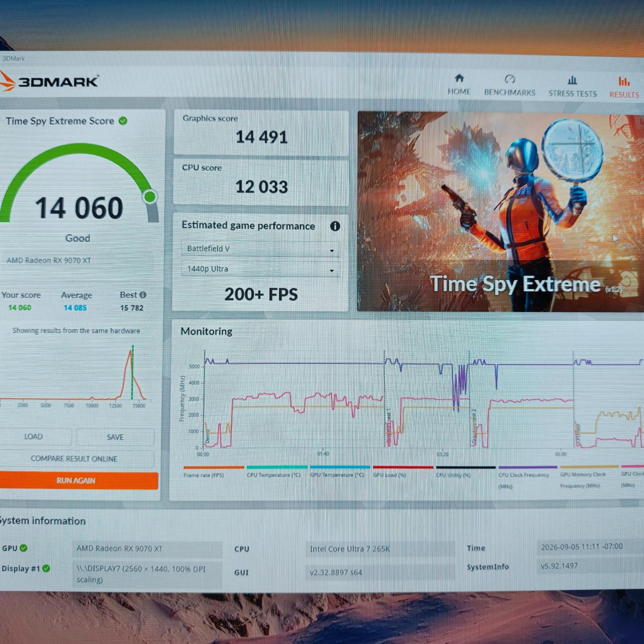The width and height of the screenshot is (644, 644).
Task: Click the Monitoring heading
Action: [x=206, y=331]
